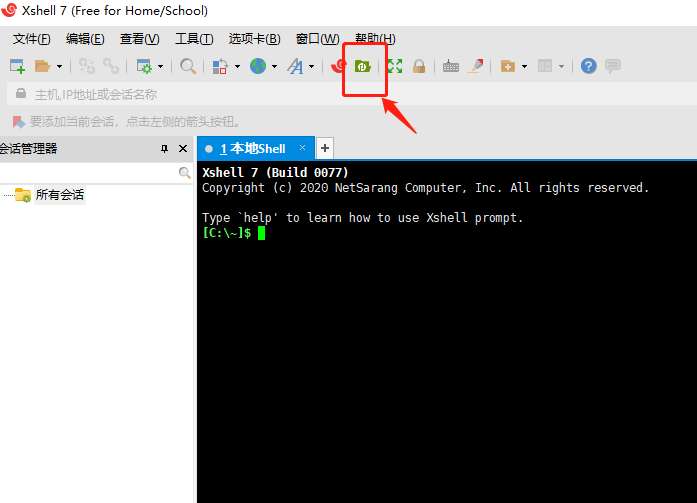Click the magnifier Find icon in toolbar
Image resolution: width=697 pixels, height=503 pixels.
(188, 66)
